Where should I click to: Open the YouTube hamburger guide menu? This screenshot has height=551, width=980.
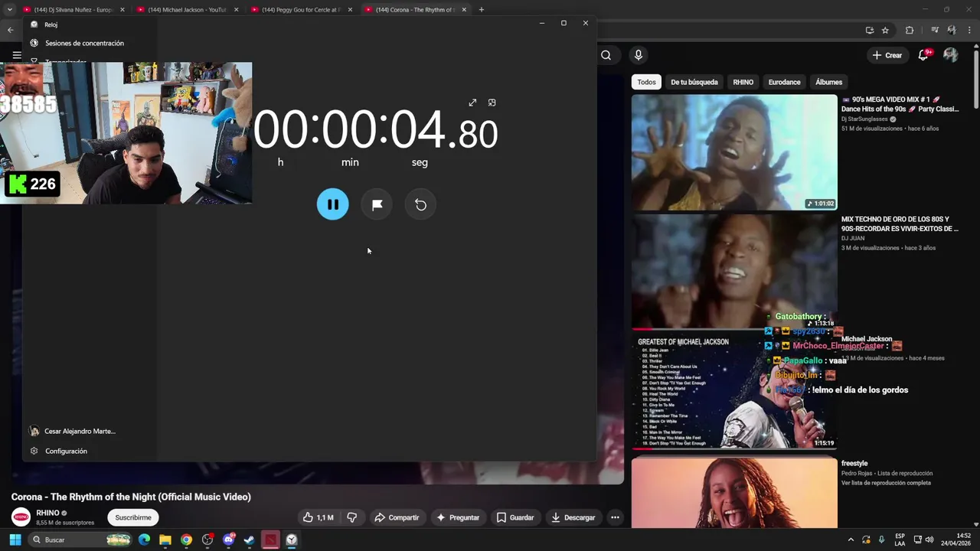coord(17,55)
